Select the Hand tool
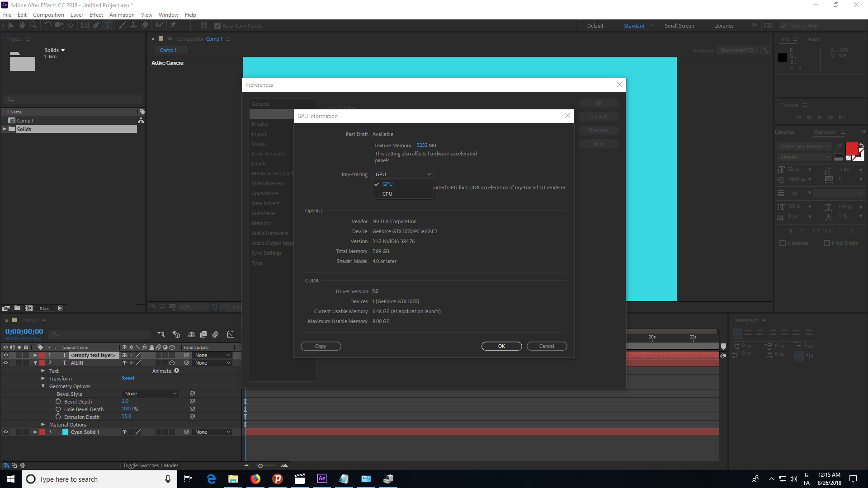The image size is (868, 488). click(22, 25)
